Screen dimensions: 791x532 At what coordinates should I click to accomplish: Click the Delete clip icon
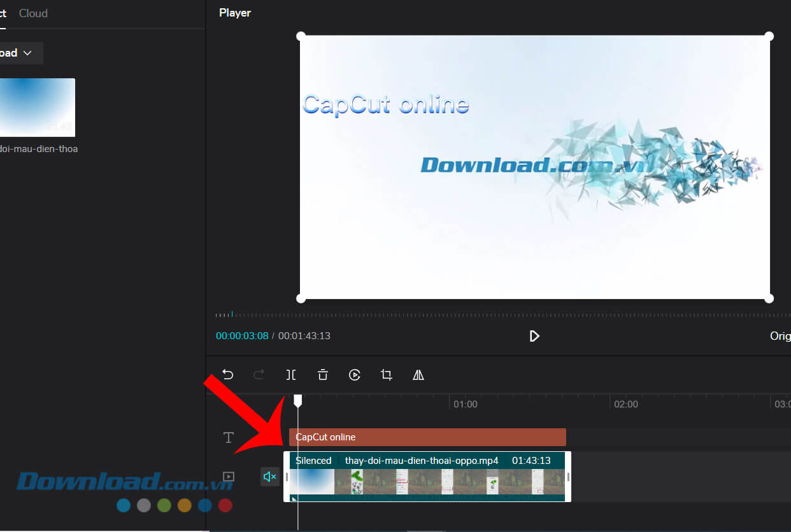[323, 375]
